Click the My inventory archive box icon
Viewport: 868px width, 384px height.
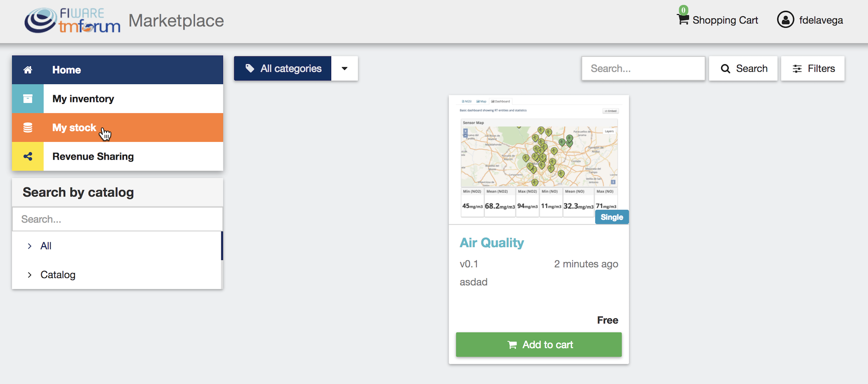(28, 99)
